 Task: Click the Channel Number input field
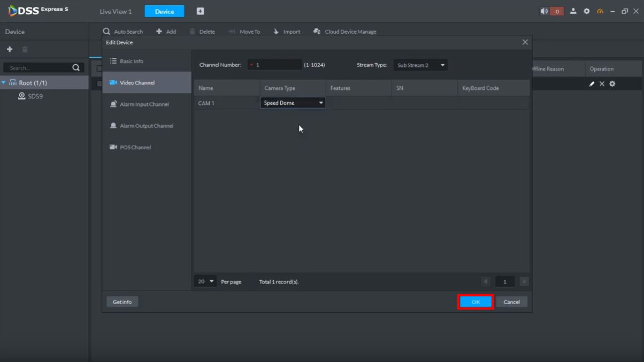point(275,65)
